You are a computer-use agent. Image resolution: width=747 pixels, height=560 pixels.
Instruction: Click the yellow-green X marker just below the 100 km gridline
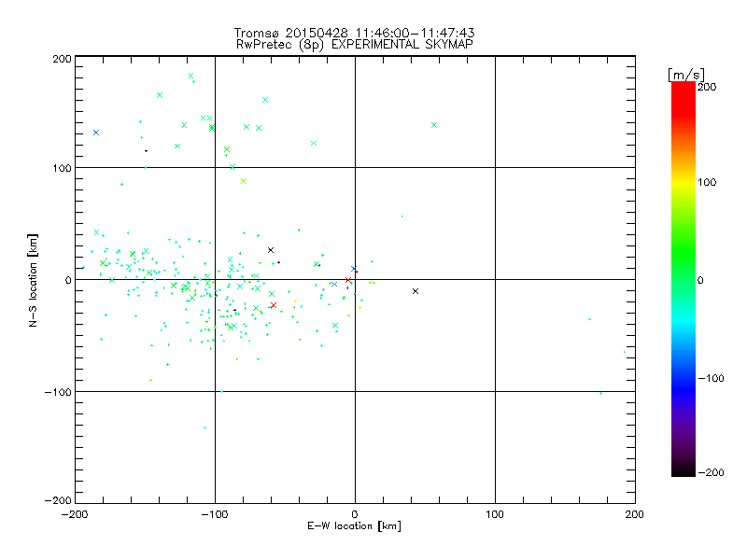244,181
